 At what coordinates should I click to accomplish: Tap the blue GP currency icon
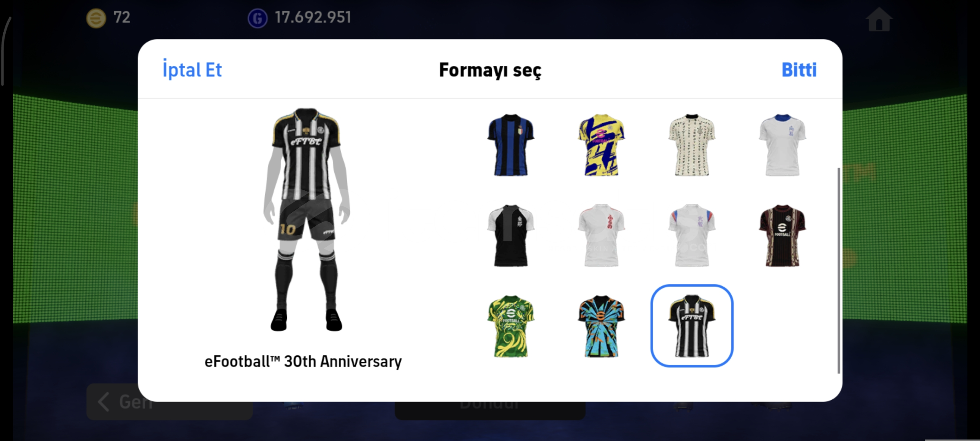click(x=258, y=18)
